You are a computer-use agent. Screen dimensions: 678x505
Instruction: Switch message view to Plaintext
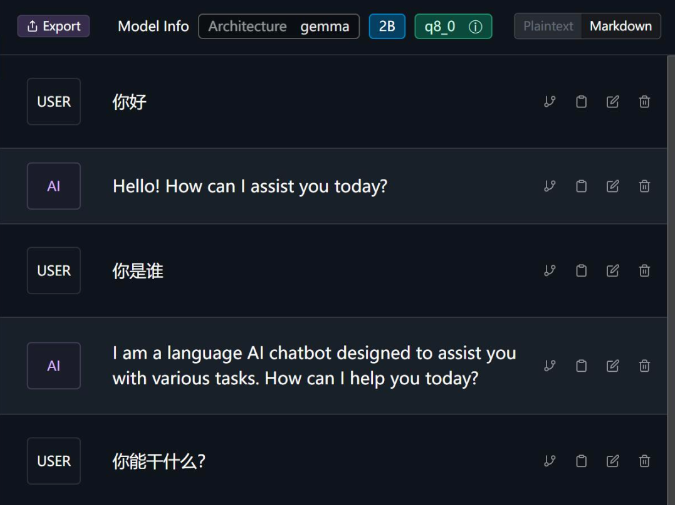point(548,26)
